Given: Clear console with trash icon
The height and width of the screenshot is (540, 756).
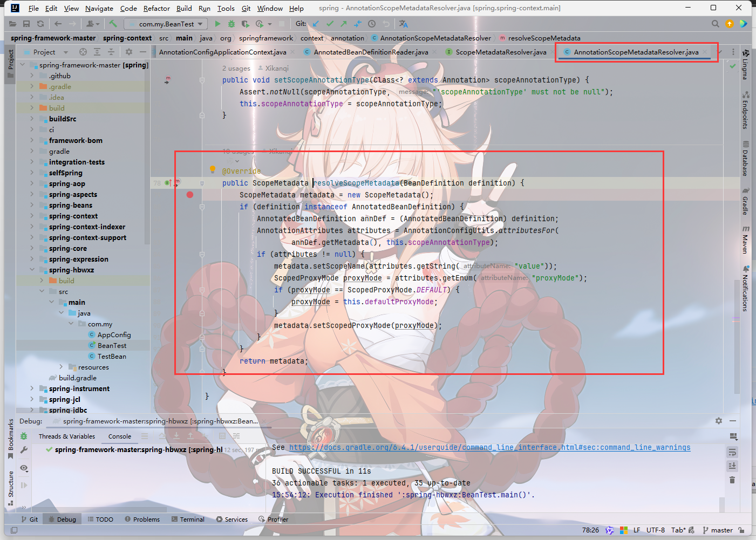Looking at the screenshot, I should tap(732, 480).
